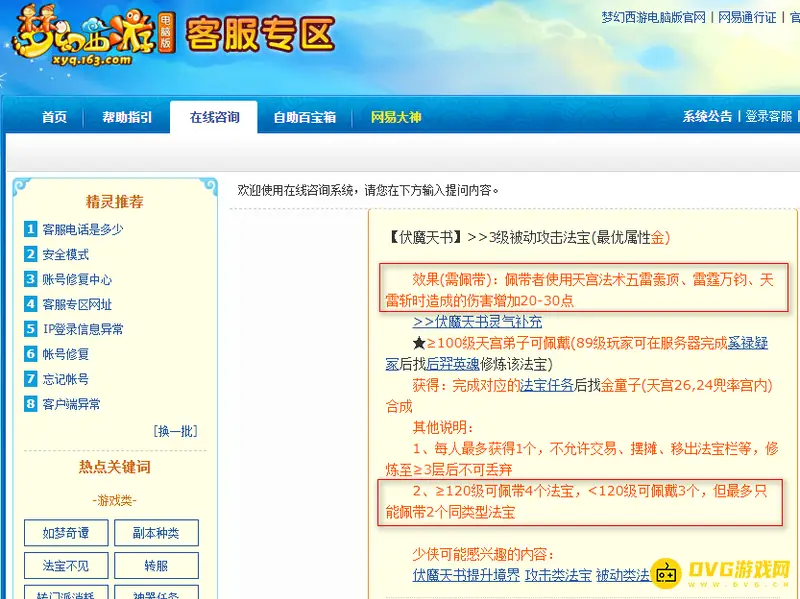Click the 热点关键词 heading
This screenshot has height=599, width=800.
(115, 467)
